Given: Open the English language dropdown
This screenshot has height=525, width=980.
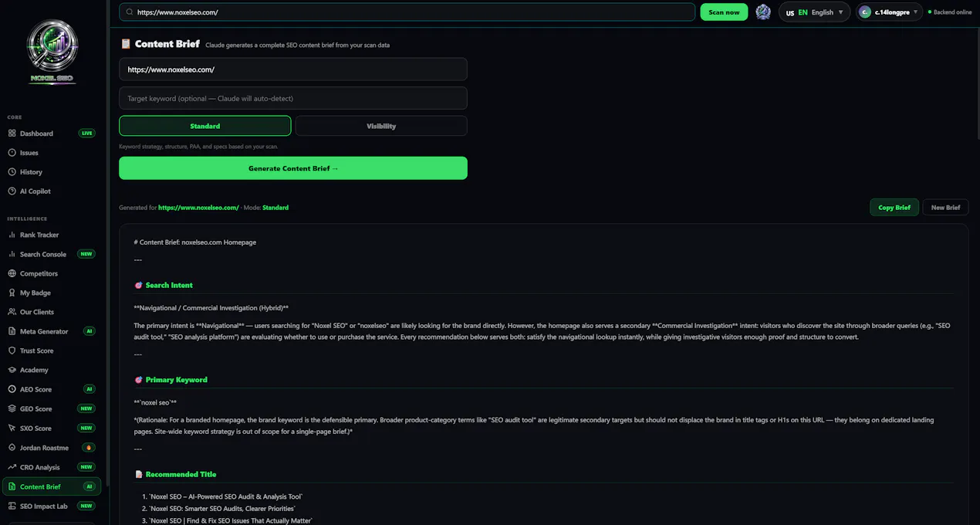Looking at the screenshot, I should click(814, 12).
